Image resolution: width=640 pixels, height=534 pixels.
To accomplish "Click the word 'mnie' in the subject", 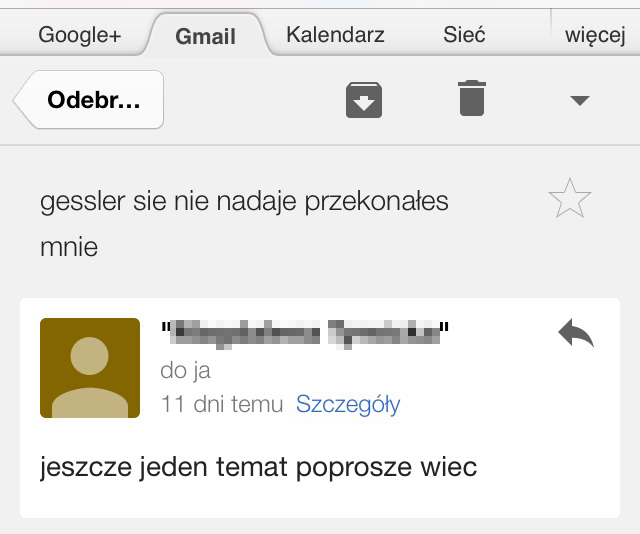I will coord(69,246).
